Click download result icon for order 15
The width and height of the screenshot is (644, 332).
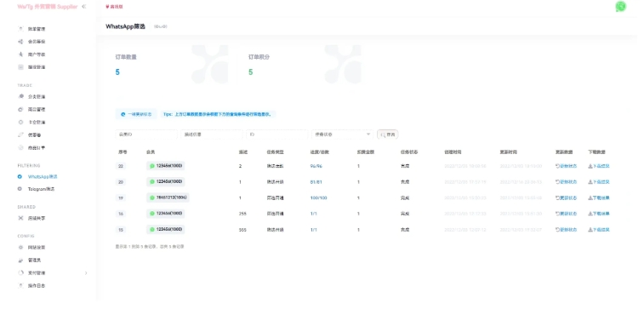click(x=599, y=230)
